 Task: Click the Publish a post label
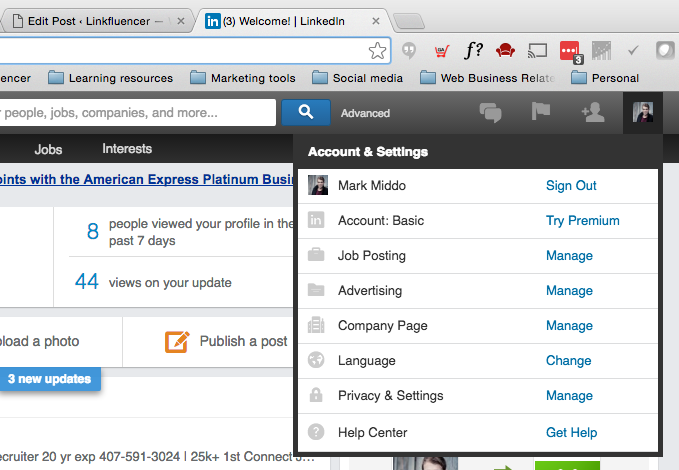click(x=243, y=341)
